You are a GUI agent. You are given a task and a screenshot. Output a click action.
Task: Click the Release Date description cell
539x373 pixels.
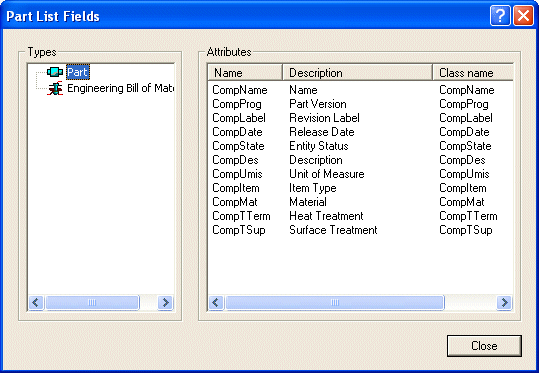322,132
